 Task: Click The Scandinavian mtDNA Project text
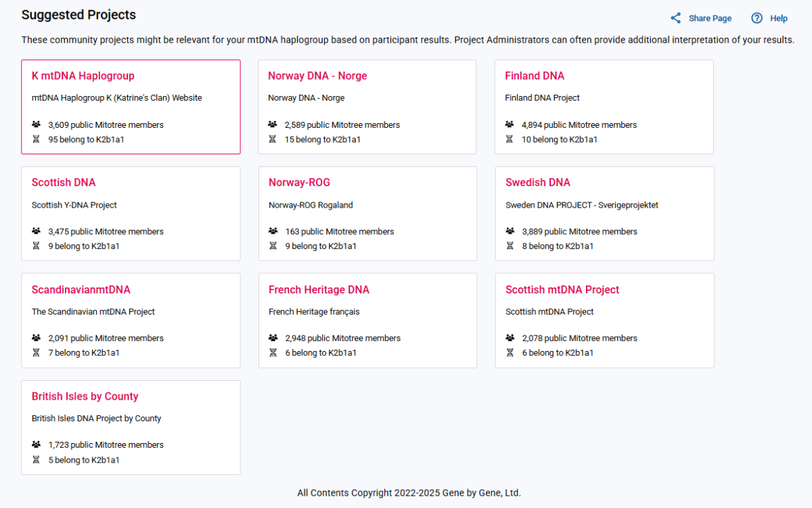(93, 312)
